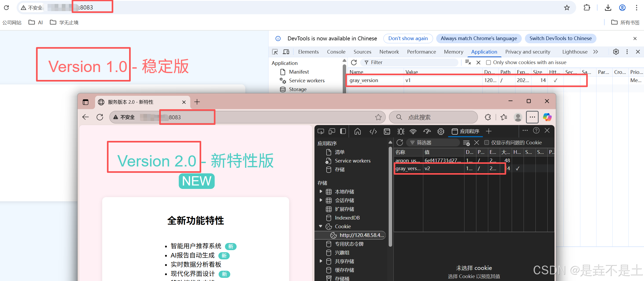Reload the Chrome page
Image resolution: width=644 pixels, height=281 pixels.
click(x=7, y=8)
